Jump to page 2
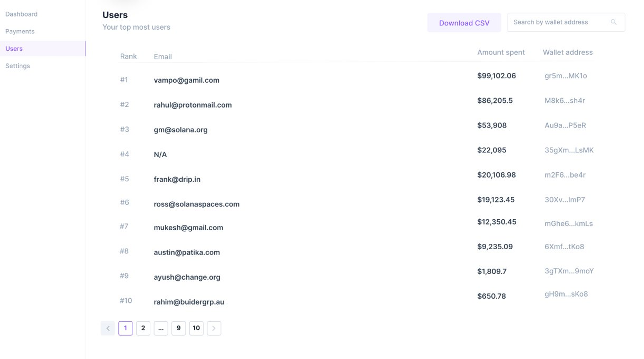This screenshot has width=644, height=359. click(143, 328)
